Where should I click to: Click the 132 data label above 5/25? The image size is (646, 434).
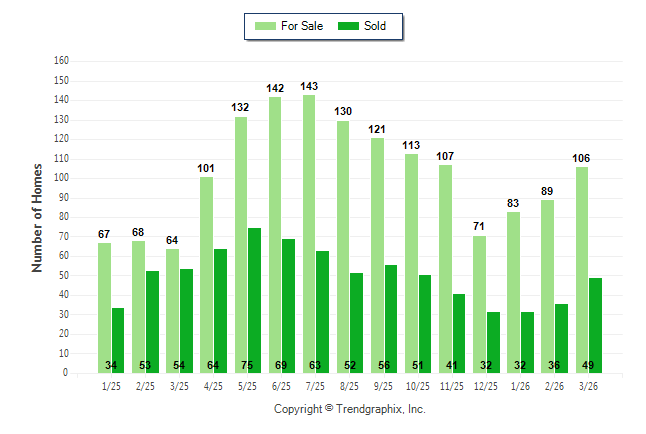pos(241,107)
